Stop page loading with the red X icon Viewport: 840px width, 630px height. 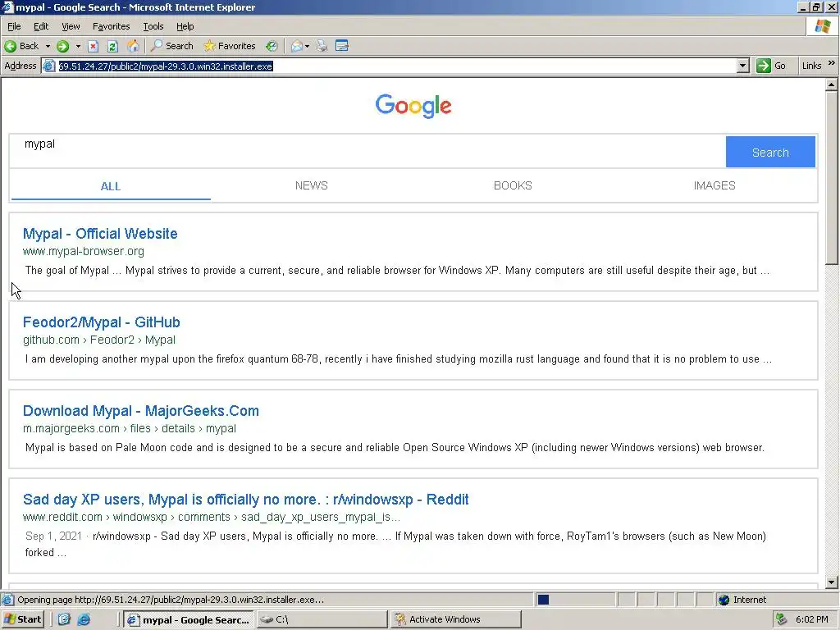pyautogui.click(x=94, y=46)
